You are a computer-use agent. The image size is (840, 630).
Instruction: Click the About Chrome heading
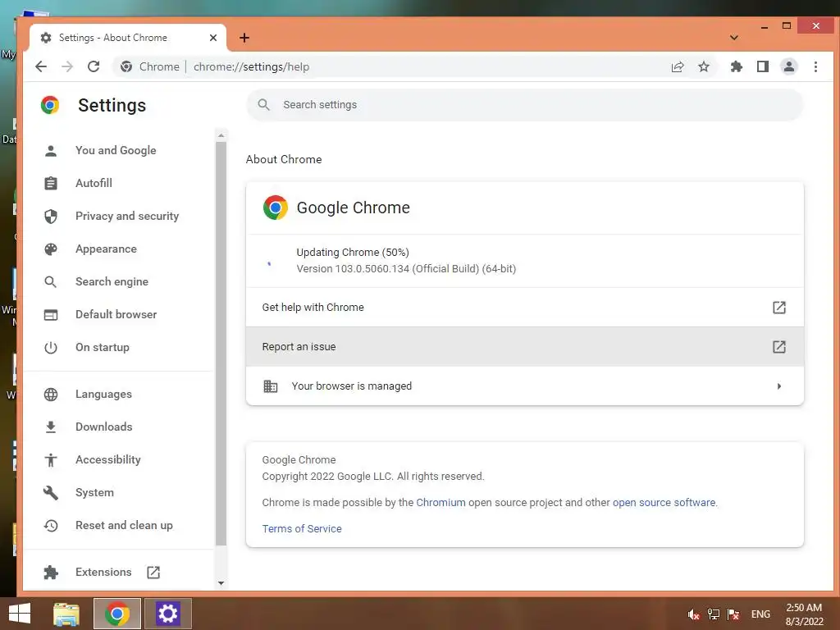[x=284, y=159]
